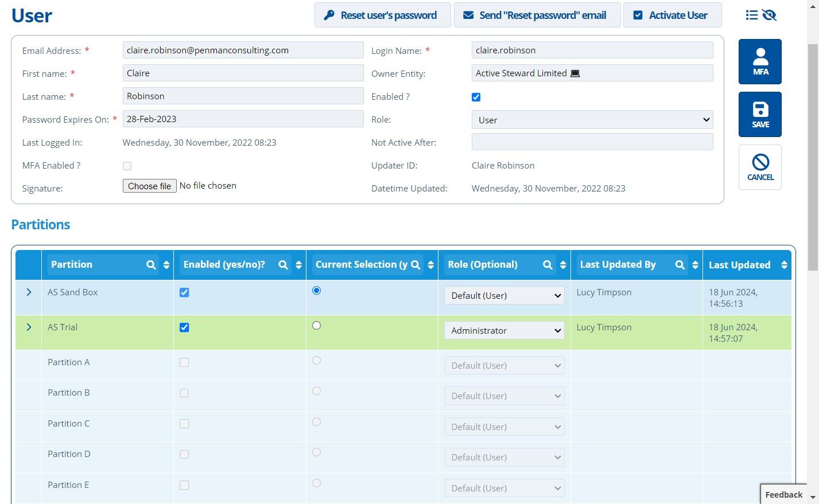This screenshot has width=819, height=504.
Task: Uncheck Enabled for AS Trial partition
Action: coord(184,327)
